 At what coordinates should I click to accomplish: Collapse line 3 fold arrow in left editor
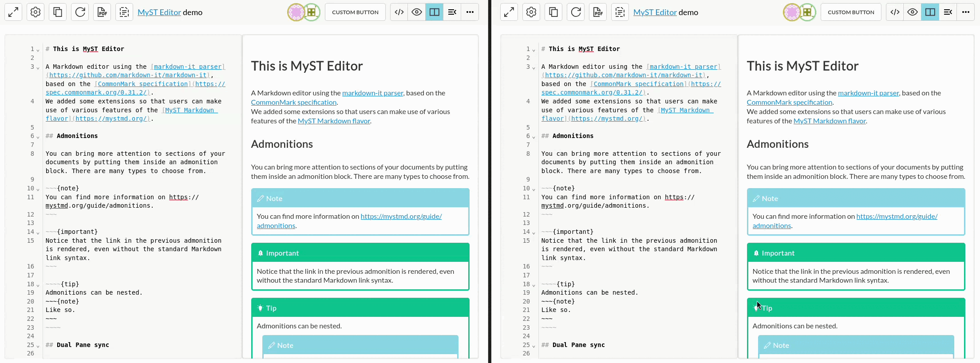pyautogui.click(x=38, y=67)
